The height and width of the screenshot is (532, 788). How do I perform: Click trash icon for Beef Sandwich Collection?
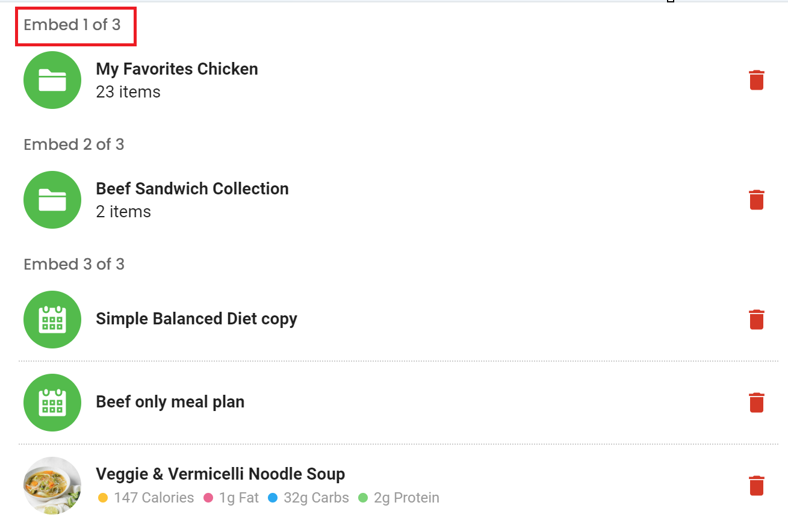point(757,200)
